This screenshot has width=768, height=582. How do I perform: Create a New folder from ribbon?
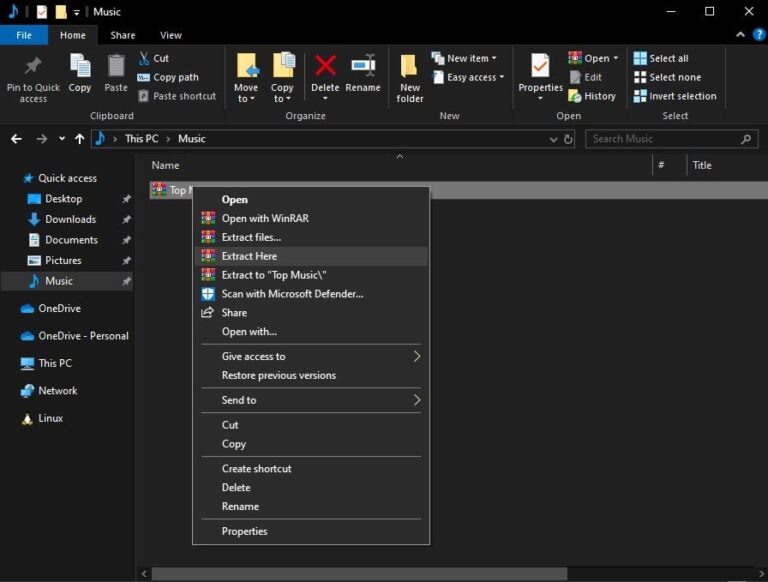pyautogui.click(x=409, y=78)
